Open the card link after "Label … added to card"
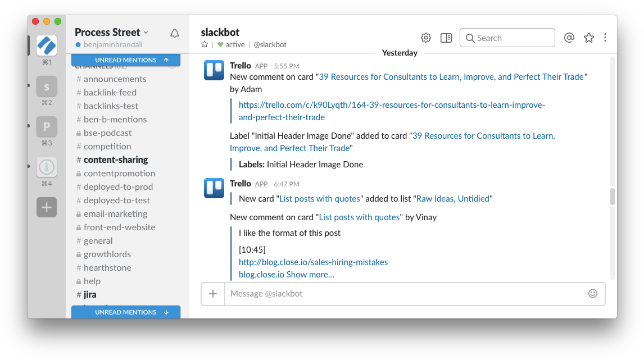This screenshot has width=644, height=360. (x=392, y=142)
